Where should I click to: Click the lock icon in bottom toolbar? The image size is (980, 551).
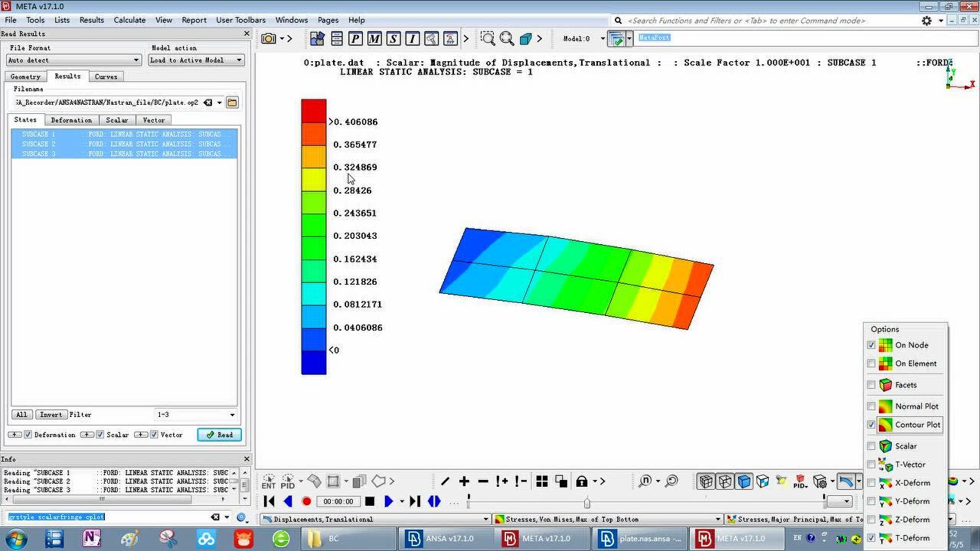click(582, 481)
